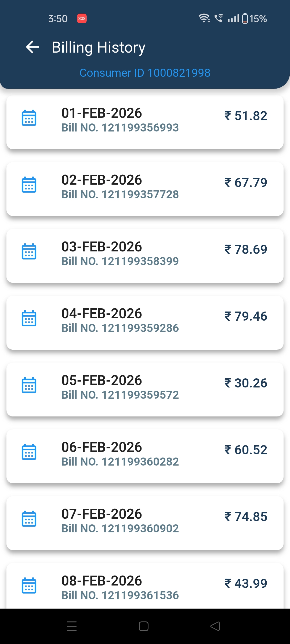Click calendar icon for 08-FEB-2026 bill
The image size is (290, 644).
[x=29, y=586]
